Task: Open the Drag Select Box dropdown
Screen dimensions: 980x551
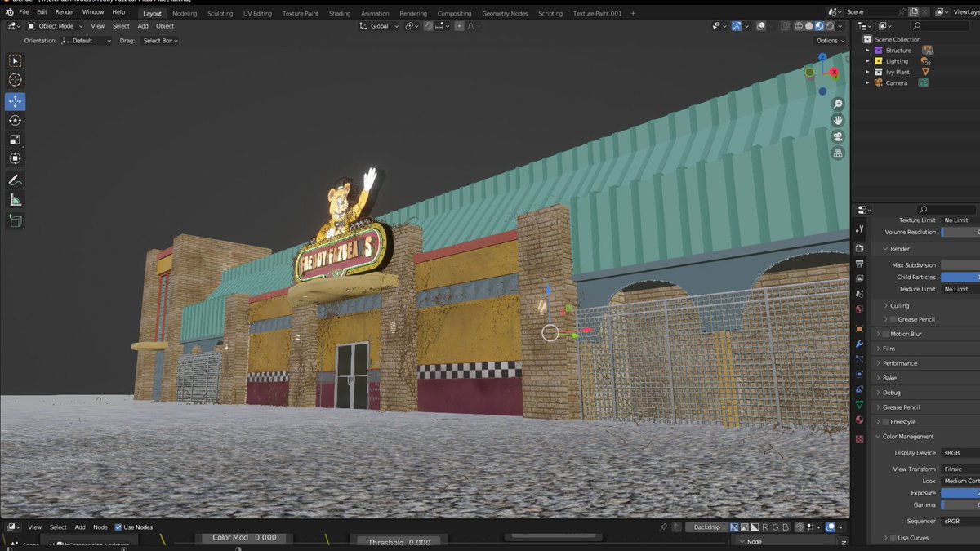Action: click(x=160, y=40)
